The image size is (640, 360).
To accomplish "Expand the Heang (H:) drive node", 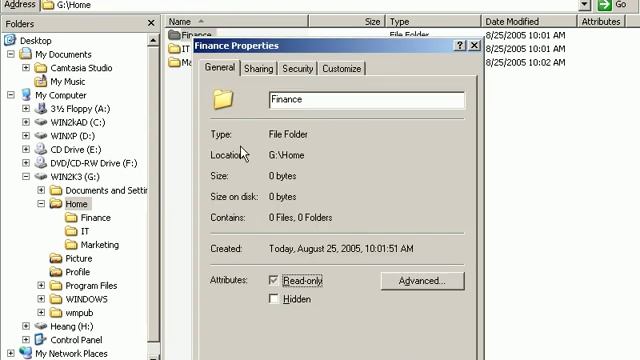I will [26, 326].
